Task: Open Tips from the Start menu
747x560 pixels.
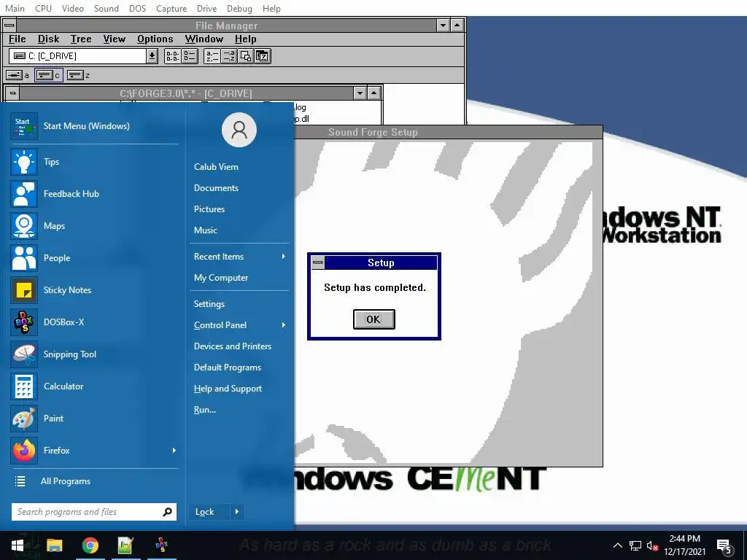Action: [x=94, y=162]
